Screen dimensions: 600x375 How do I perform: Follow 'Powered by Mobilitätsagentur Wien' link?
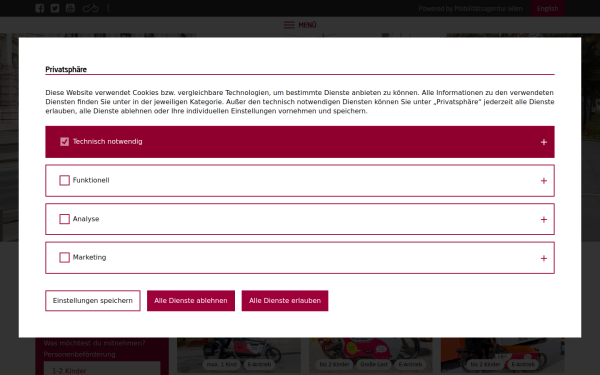[x=470, y=8]
